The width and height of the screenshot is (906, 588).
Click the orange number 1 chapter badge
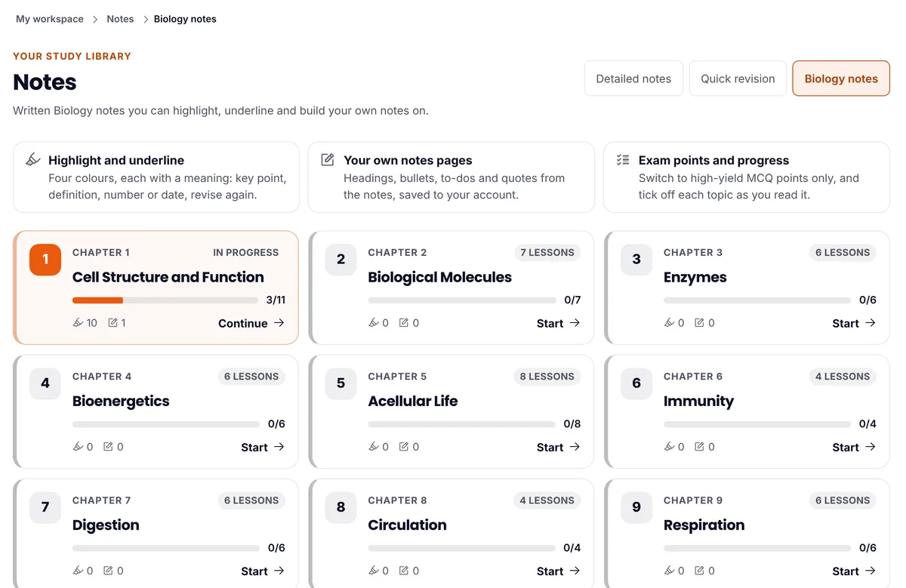click(45, 260)
